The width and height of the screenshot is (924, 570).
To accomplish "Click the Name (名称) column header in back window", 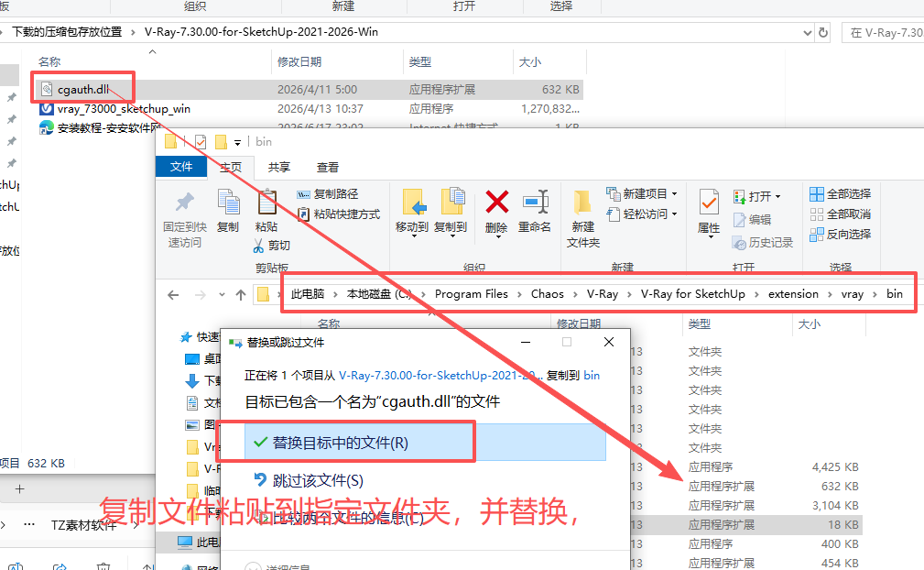I will (x=49, y=61).
